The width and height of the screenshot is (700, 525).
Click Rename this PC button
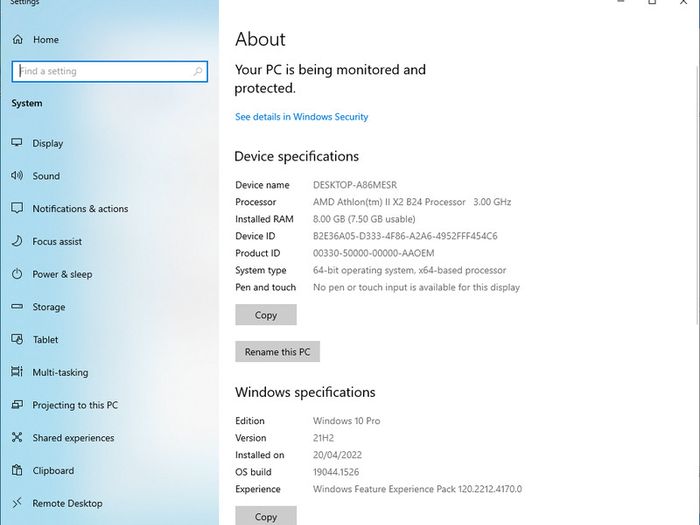click(277, 352)
